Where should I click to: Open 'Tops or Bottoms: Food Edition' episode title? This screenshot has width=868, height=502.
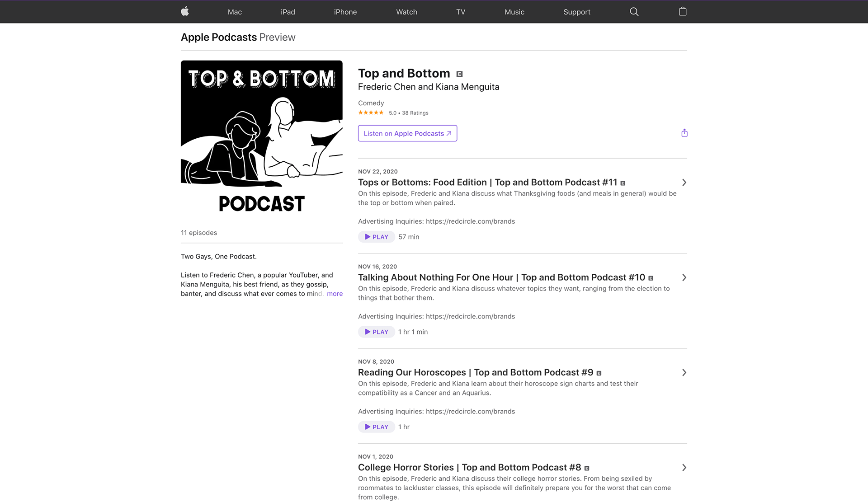[x=487, y=183]
